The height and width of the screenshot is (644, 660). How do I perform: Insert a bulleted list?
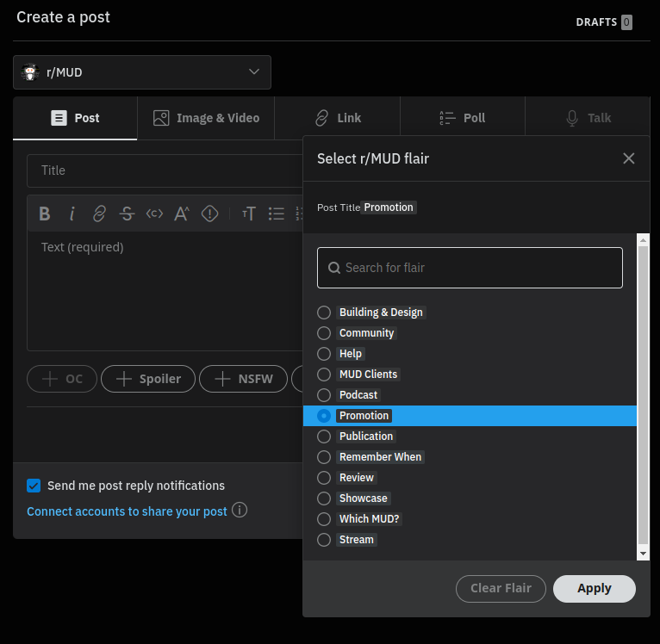tap(276, 214)
